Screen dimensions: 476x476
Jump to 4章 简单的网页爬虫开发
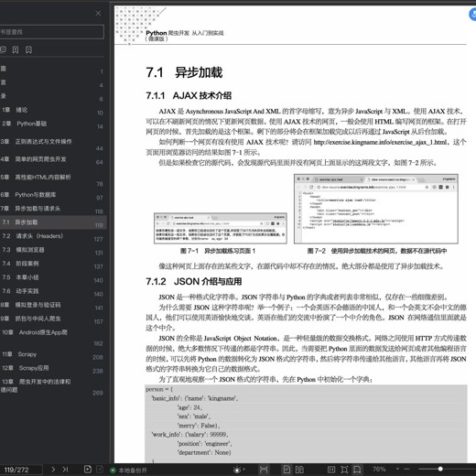[33, 159]
